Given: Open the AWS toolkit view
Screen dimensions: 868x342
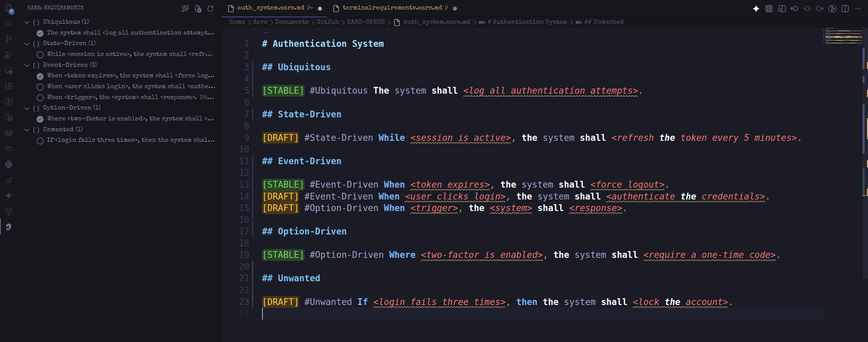Looking at the screenshot, I should [x=9, y=148].
